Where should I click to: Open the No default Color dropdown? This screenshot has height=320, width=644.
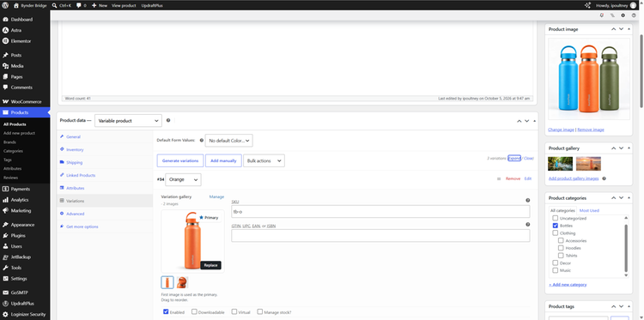(x=228, y=141)
